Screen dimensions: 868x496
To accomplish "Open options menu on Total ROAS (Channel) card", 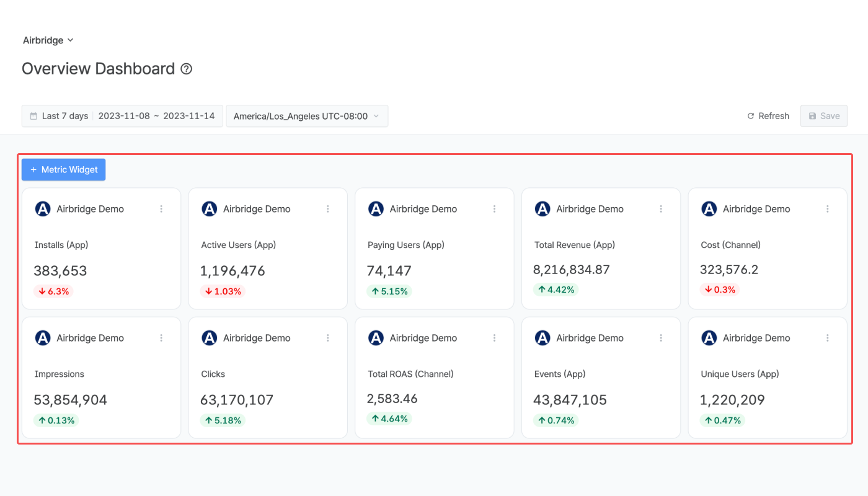I will tap(495, 338).
